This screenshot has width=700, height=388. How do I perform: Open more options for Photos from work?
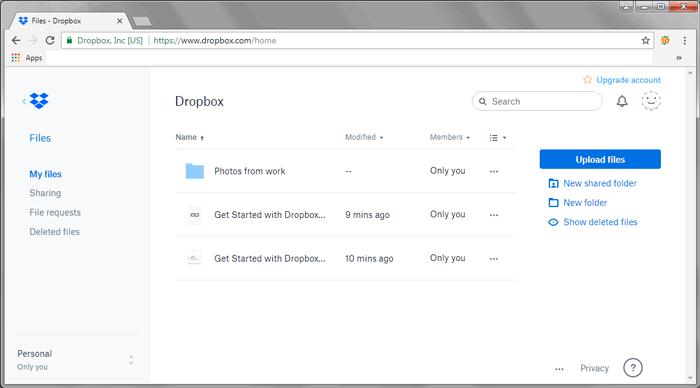[493, 171]
